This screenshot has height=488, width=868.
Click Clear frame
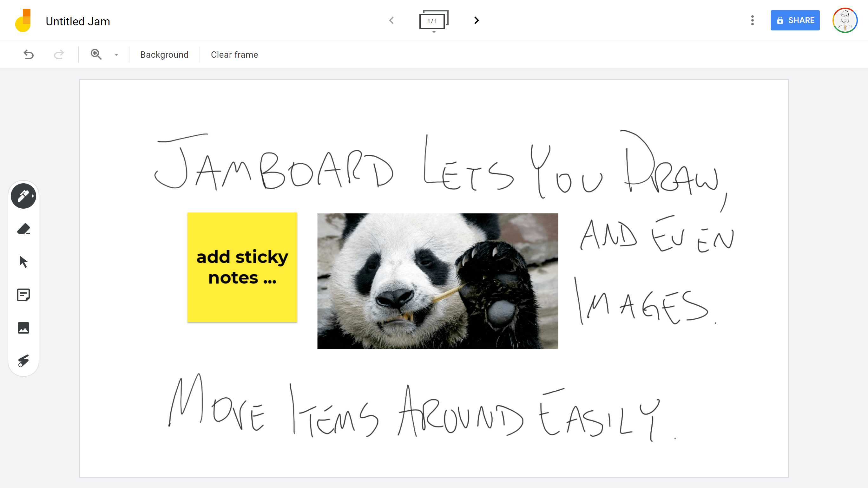(x=234, y=55)
